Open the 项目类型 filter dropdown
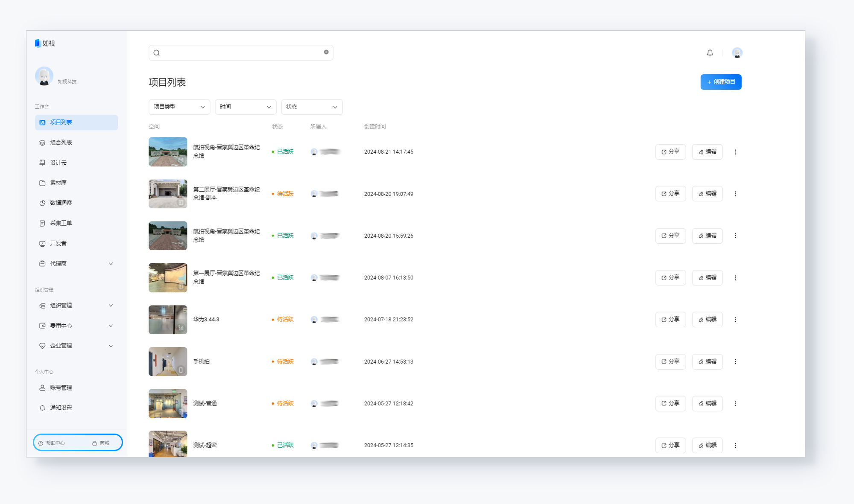This screenshot has height=504, width=854. pyautogui.click(x=179, y=107)
